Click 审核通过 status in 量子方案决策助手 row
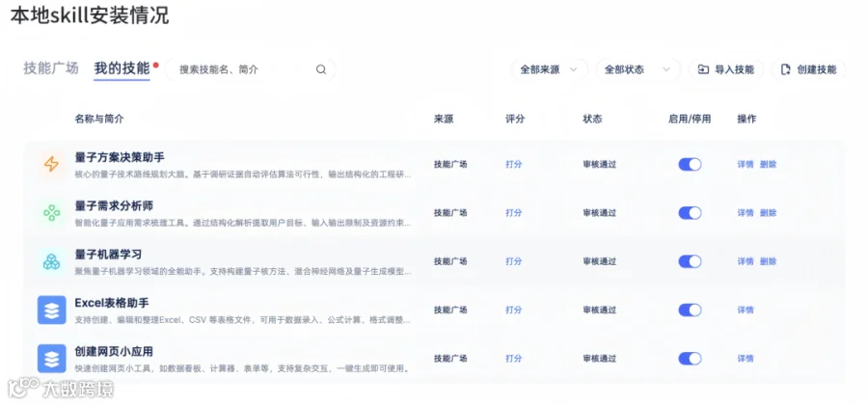Screen dimensions: 868x405 [600, 164]
